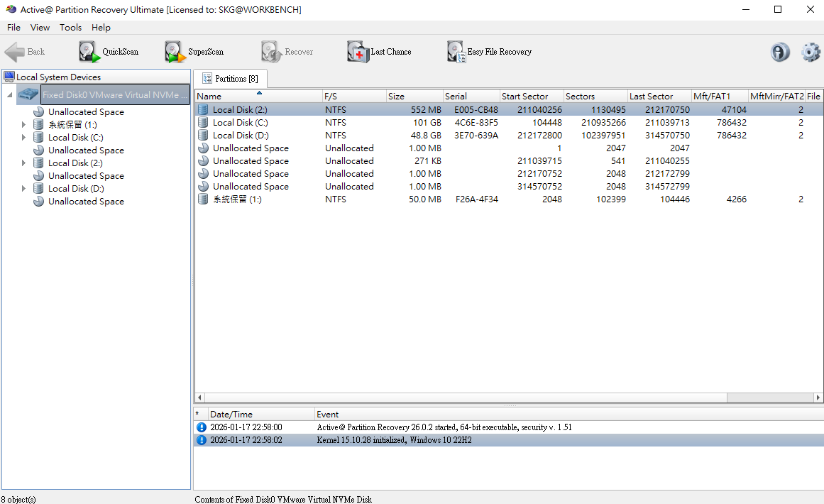
Task: Click the 系統保留 (1:) tree icon
Action: 38,124
